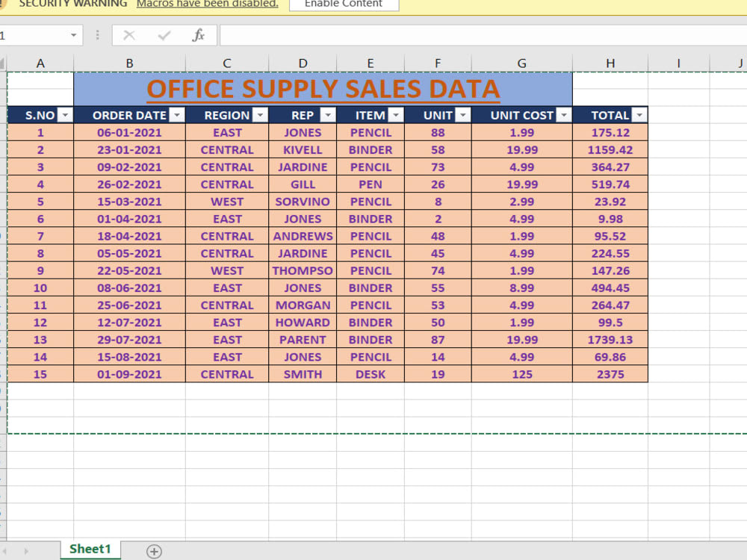Select the total cell 9.98
This screenshot has height=560, width=747.
610,219
